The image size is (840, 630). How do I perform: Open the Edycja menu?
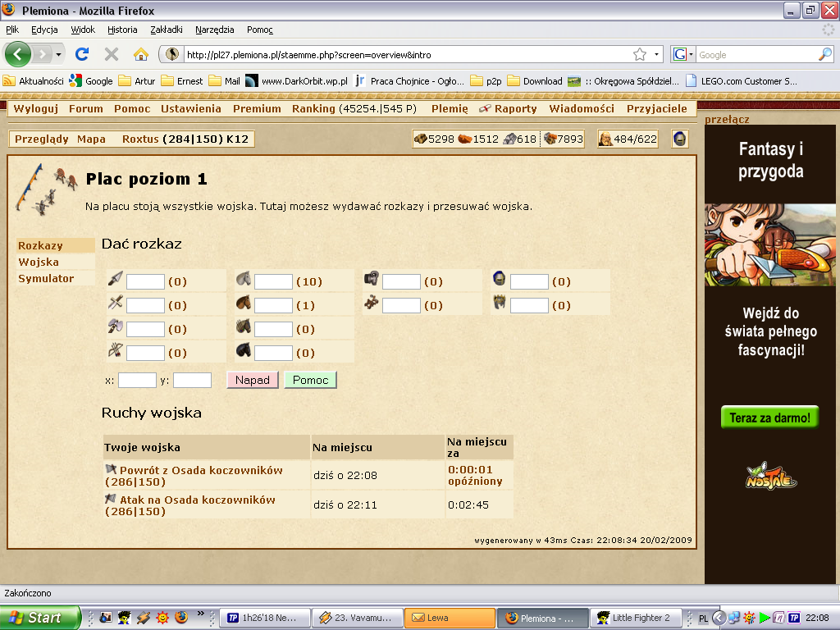(x=44, y=30)
